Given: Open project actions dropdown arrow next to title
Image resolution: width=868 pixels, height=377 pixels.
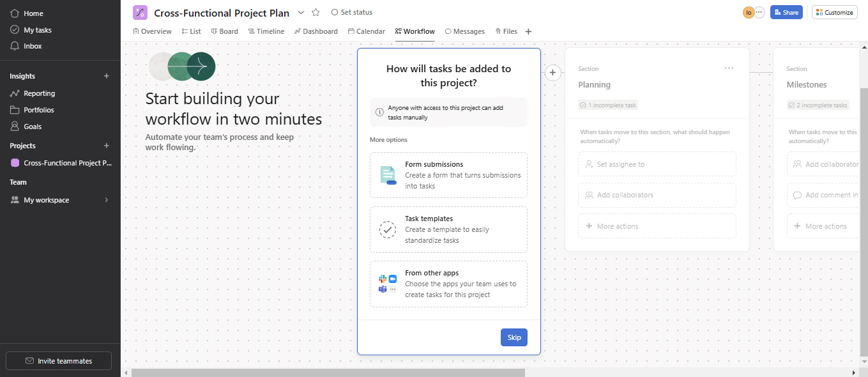Looking at the screenshot, I should (x=301, y=13).
